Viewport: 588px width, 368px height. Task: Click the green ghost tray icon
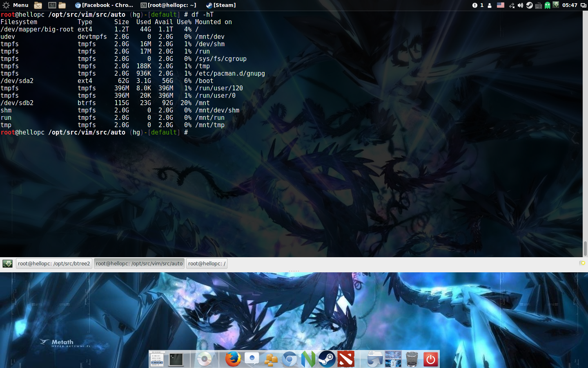click(547, 5)
